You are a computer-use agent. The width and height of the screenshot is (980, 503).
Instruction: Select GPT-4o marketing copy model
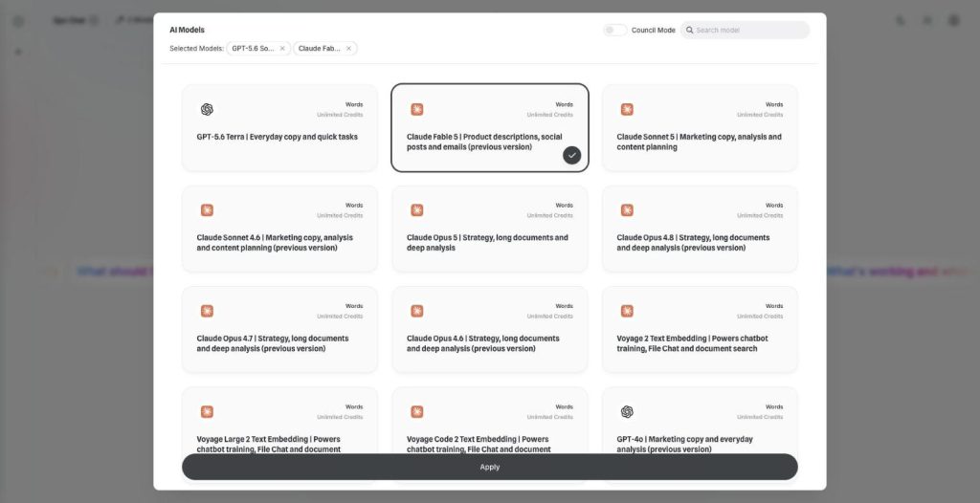[x=700, y=421]
